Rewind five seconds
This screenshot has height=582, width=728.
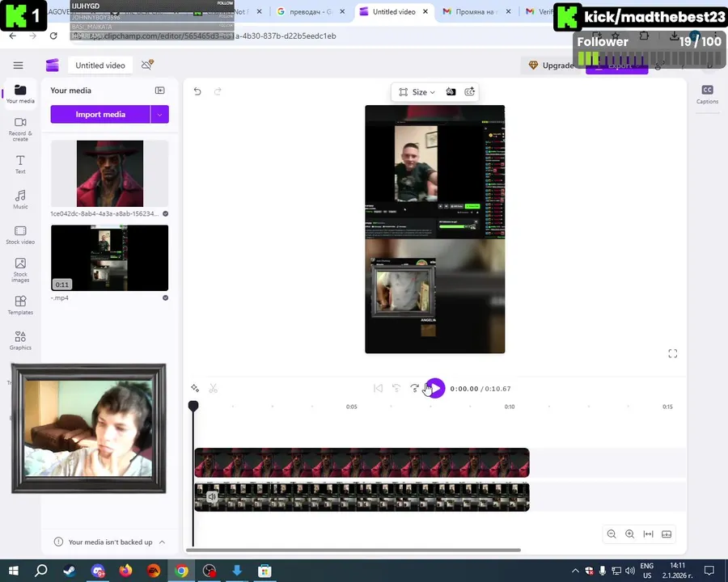pyautogui.click(x=396, y=389)
